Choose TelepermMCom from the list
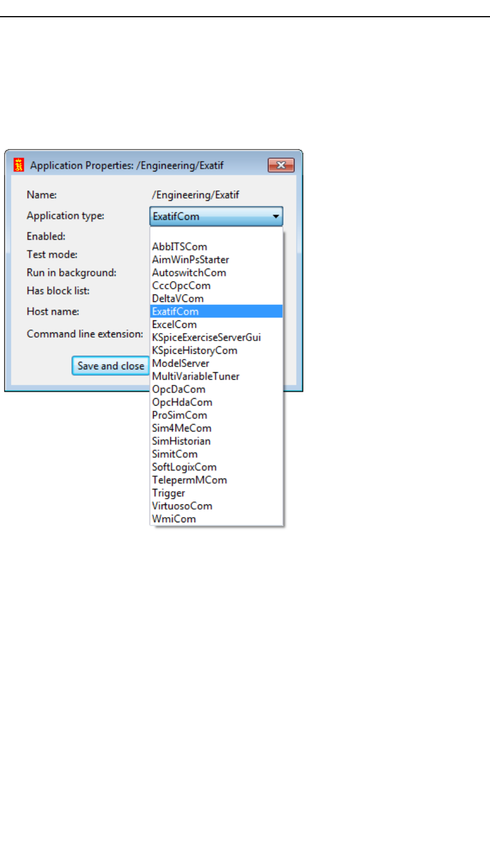490x868 pixels. (x=216, y=480)
